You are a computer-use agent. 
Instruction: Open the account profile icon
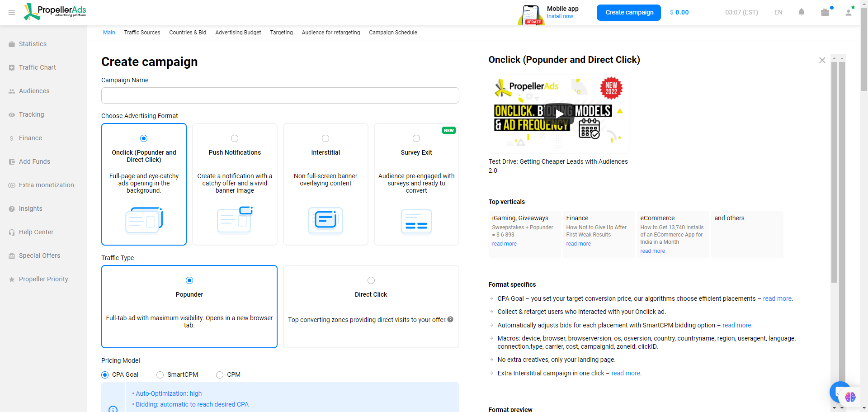[x=849, y=12]
